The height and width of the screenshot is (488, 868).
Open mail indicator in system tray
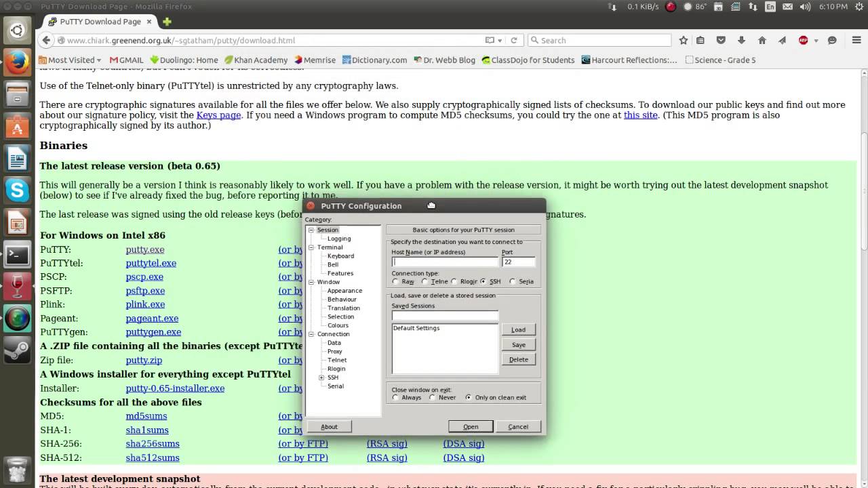click(x=787, y=7)
